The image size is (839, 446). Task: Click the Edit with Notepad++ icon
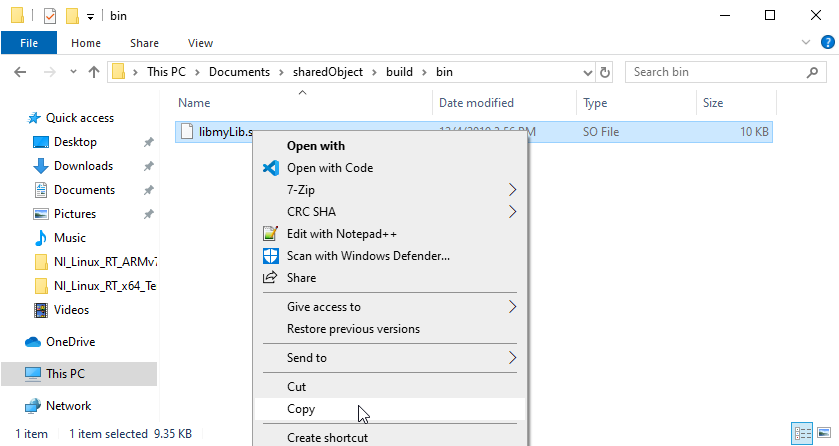pos(269,233)
